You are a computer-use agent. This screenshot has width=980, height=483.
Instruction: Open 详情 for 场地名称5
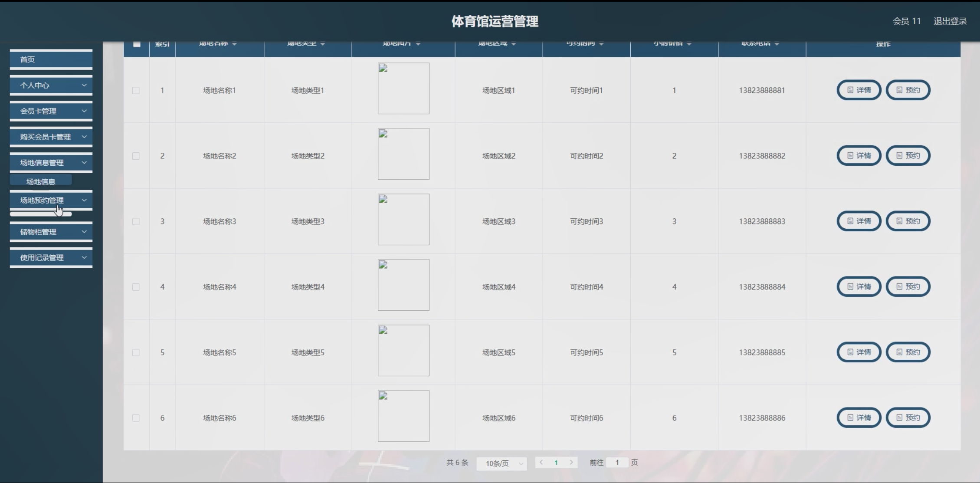(x=859, y=352)
